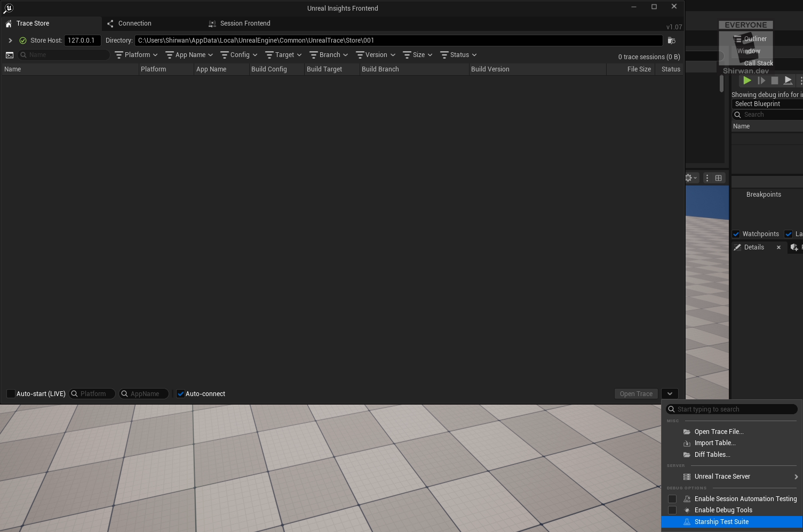
Task: Open the Size filter dropdown
Action: coord(418,55)
